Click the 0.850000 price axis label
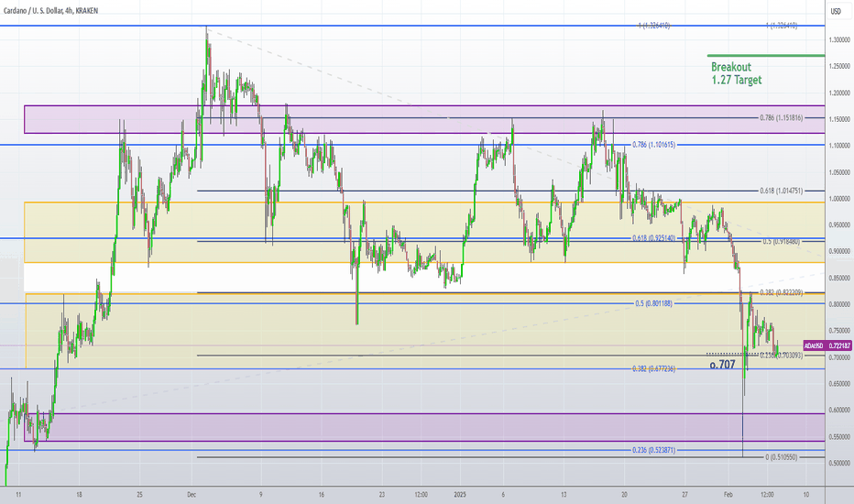Viewport: 854px width, 504px height. point(839,278)
